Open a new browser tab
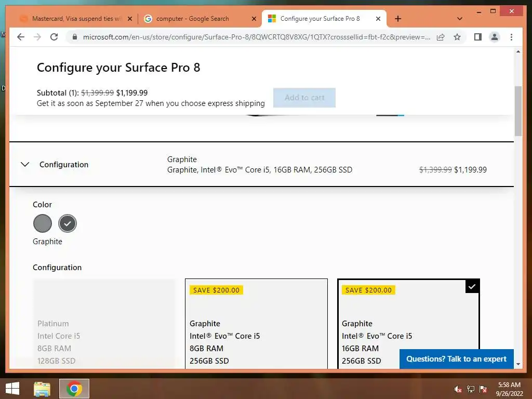 [x=398, y=19]
